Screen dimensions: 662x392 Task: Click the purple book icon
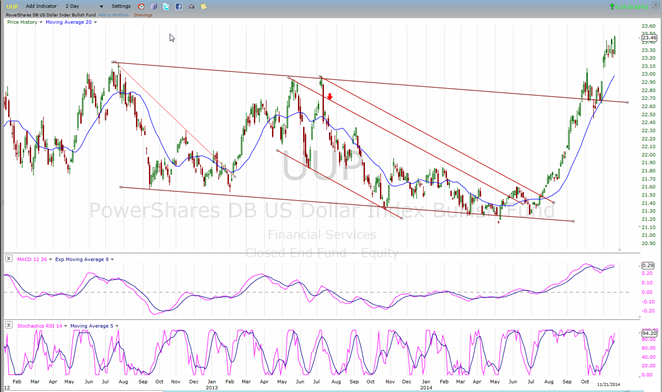coord(154,6)
